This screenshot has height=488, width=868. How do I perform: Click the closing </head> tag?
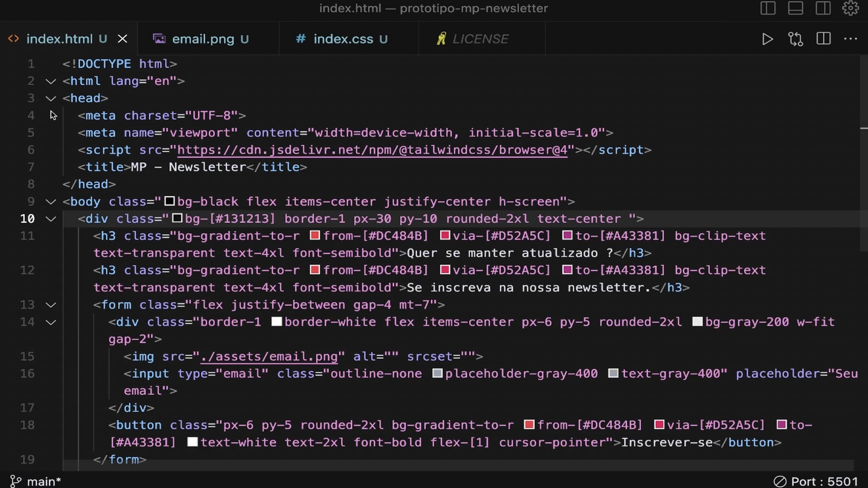coord(89,184)
